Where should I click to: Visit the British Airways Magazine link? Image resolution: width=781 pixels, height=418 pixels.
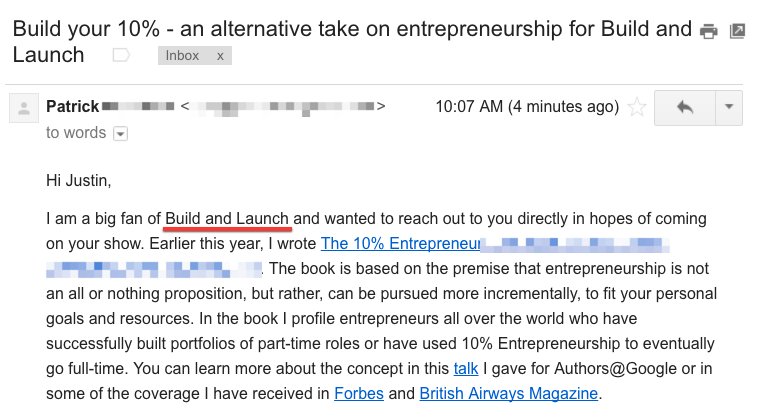pos(508,393)
